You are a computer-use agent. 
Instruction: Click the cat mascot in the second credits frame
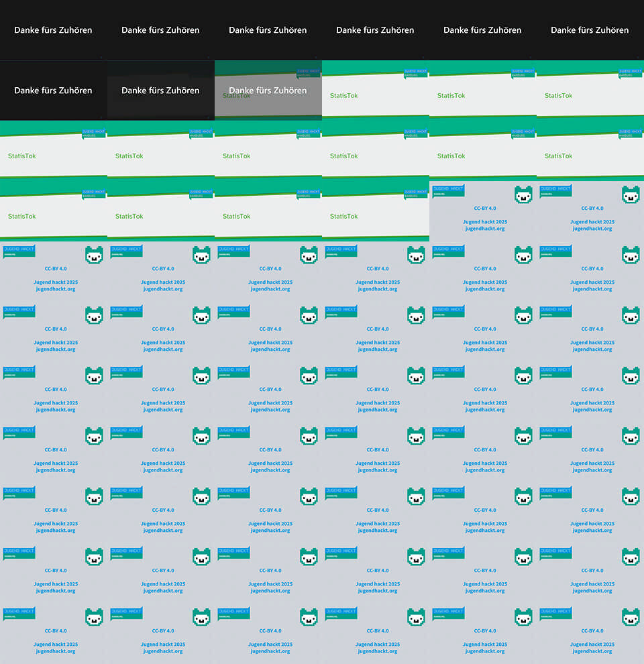click(631, 195)
